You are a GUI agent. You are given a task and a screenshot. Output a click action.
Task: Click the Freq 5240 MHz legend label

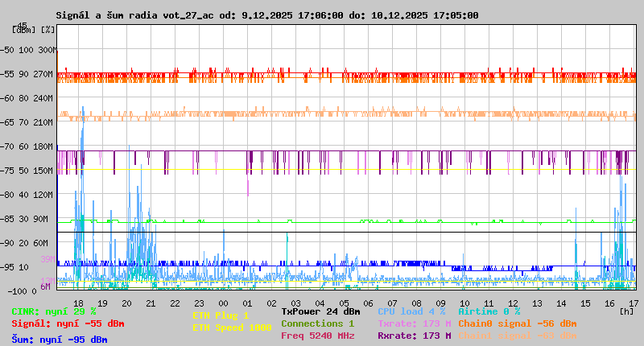pyautogui.click(x=317, y=336)
